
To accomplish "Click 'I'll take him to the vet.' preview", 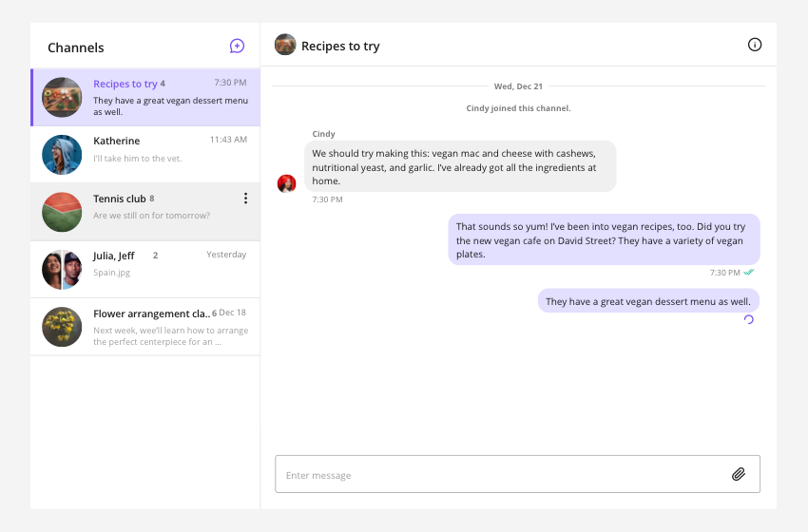I will point(138,158).
